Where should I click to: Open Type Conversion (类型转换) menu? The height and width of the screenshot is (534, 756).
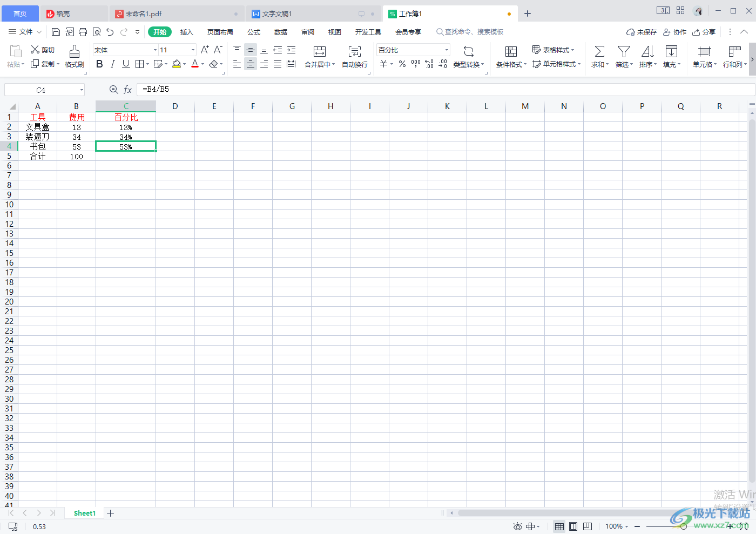469,56
